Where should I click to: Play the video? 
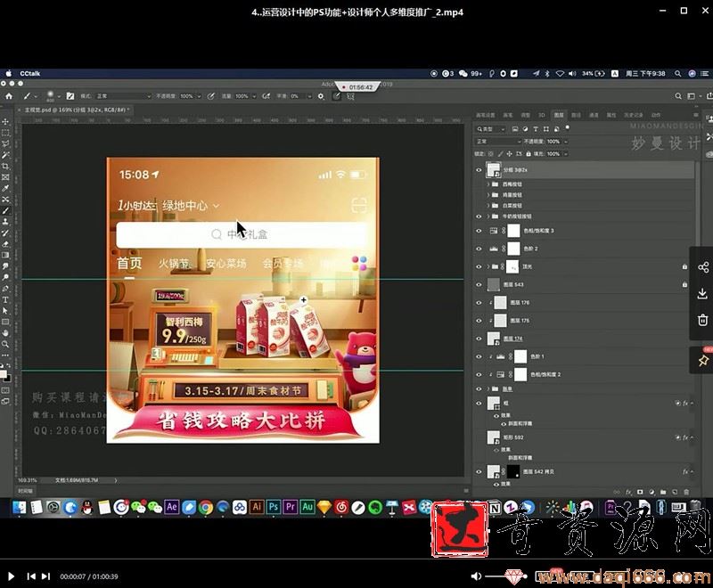11,576
